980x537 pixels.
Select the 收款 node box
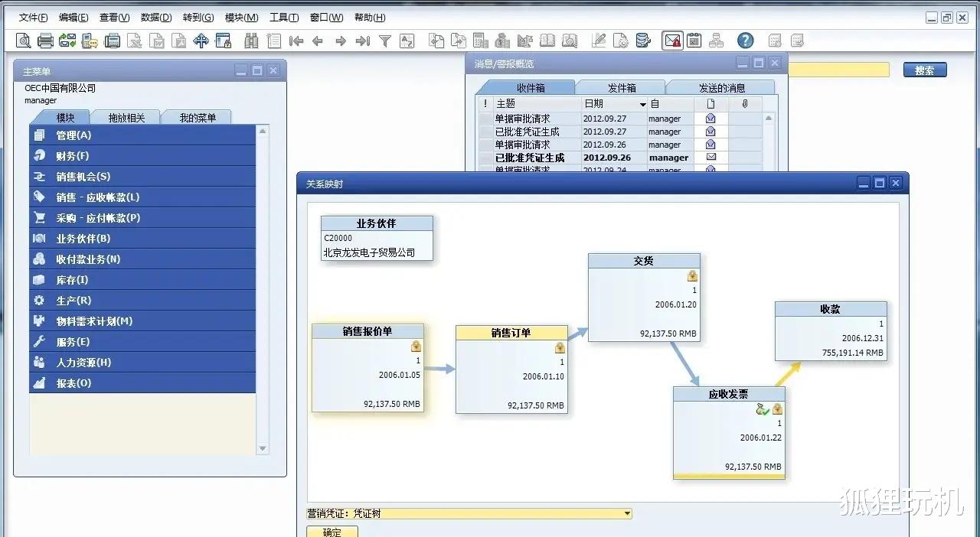(x=831, y=330)
